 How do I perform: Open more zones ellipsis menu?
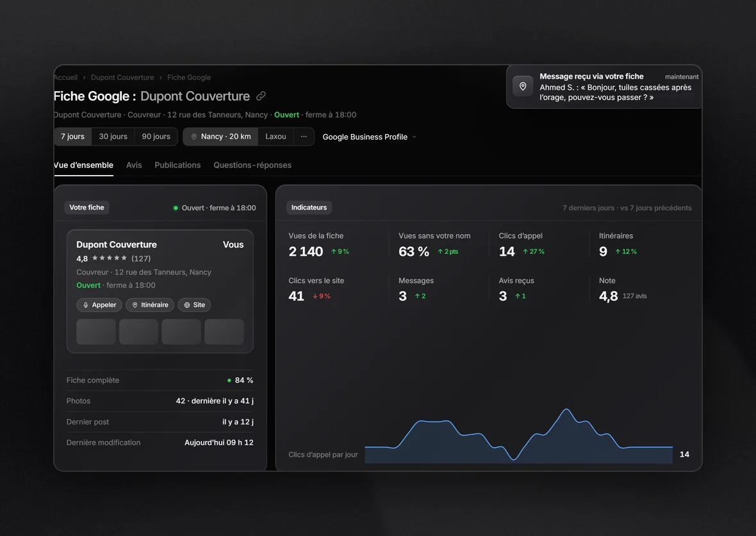pyautogui.click(x=304, y=137)
